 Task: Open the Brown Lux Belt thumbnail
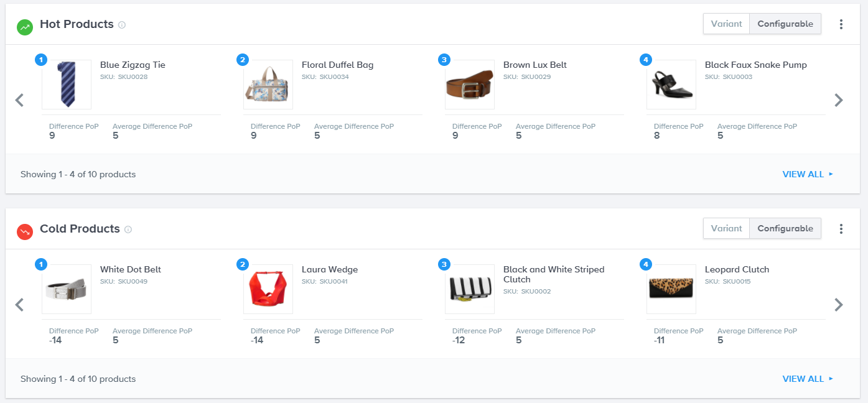(x=470, y=85)
